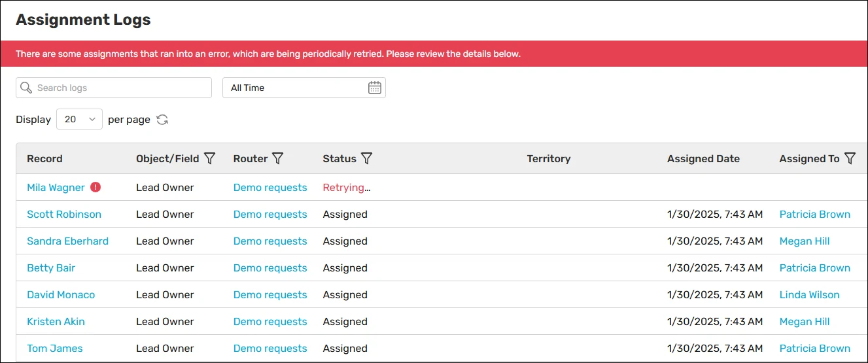868x363 pixels.
Task: Open the calendar date picker icon
Action: (375, 88)
